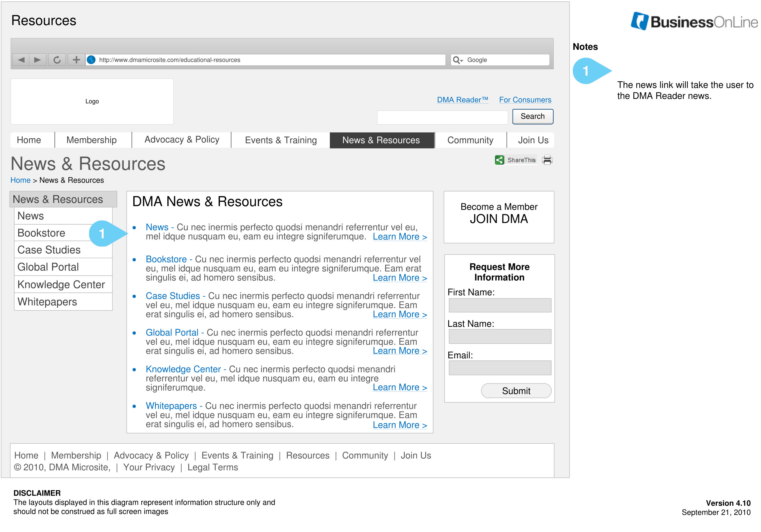Viewport: 761px width, 532px height.
Task: Select Case Studies in the left sidebar
Action: 63,250
